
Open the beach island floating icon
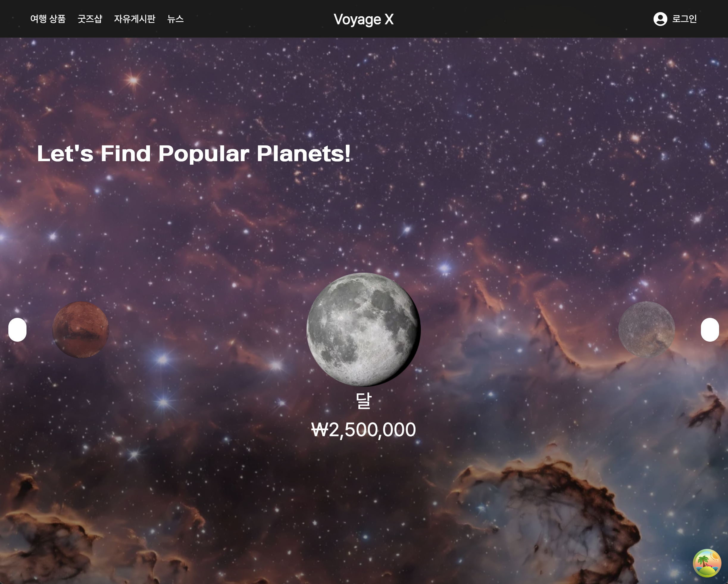click(x=707, y=563)
